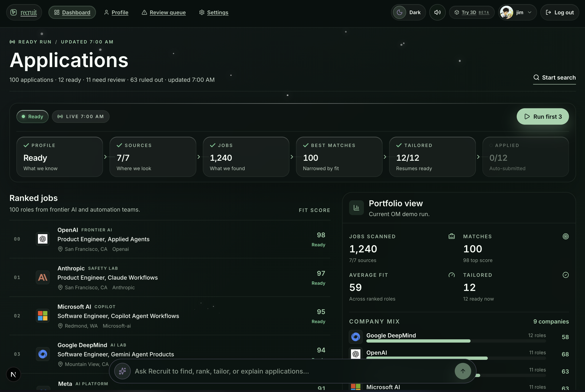Click the Run first 3 button
Screen dimensions: 585x392
[543, 116]
